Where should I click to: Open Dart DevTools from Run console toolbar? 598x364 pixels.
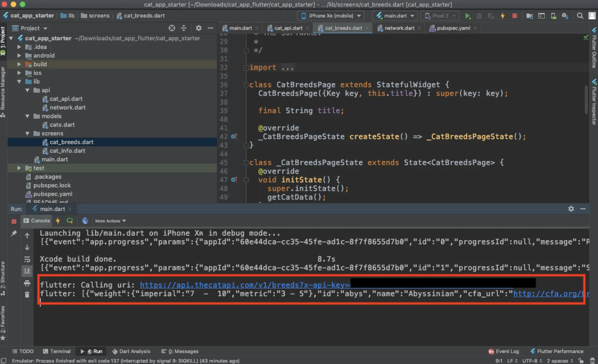point(85,221)
